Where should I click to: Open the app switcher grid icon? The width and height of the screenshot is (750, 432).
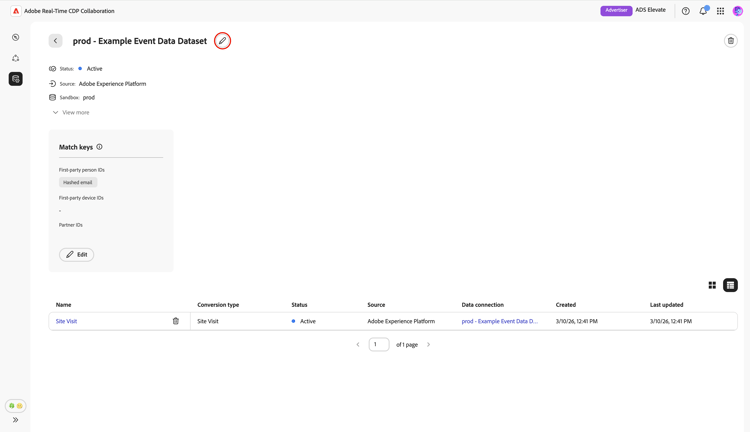pos(720,11)
